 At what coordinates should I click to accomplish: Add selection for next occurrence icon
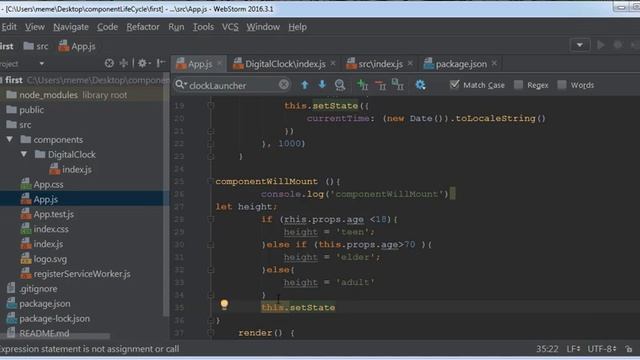pyautogui.click(x=362, y=85)
